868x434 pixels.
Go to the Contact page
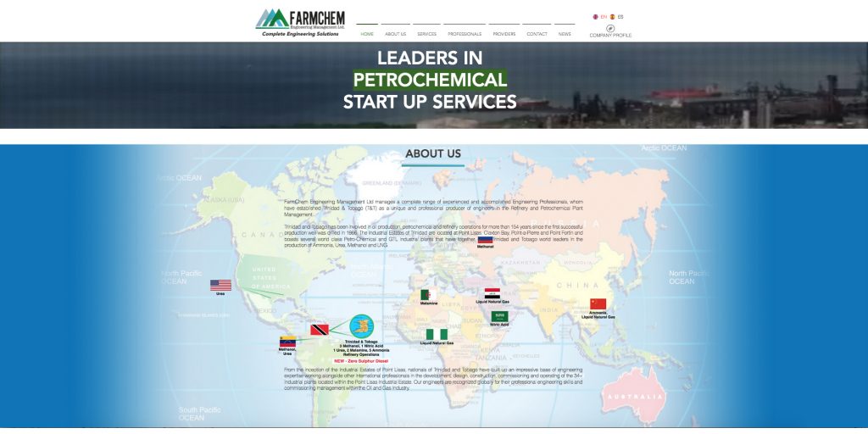pyautogui.click(x=537, y=34)
